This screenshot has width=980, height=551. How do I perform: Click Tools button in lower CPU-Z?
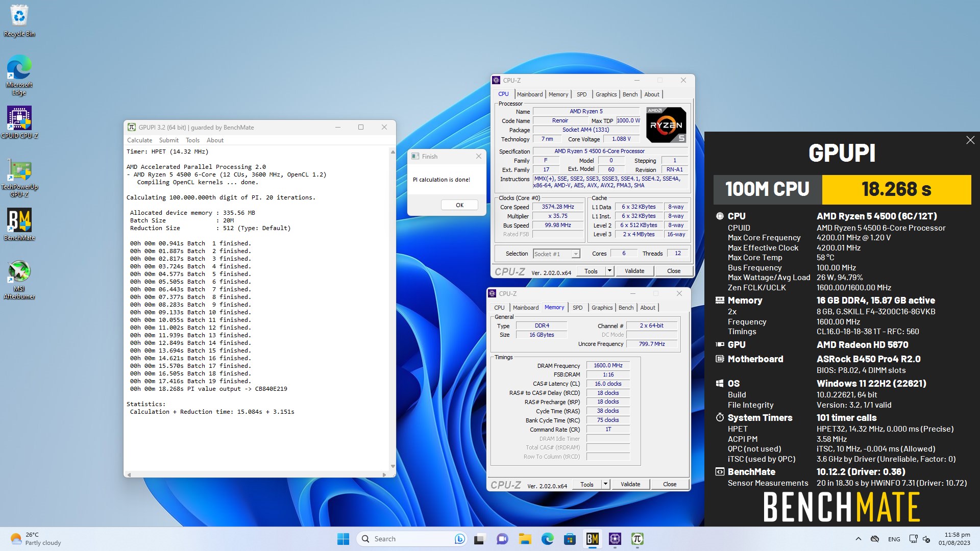click(x=586, y=484)
